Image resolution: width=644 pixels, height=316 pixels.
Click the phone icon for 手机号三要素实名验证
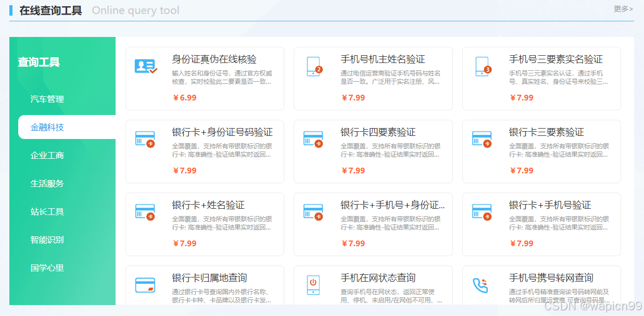(483, 67)
